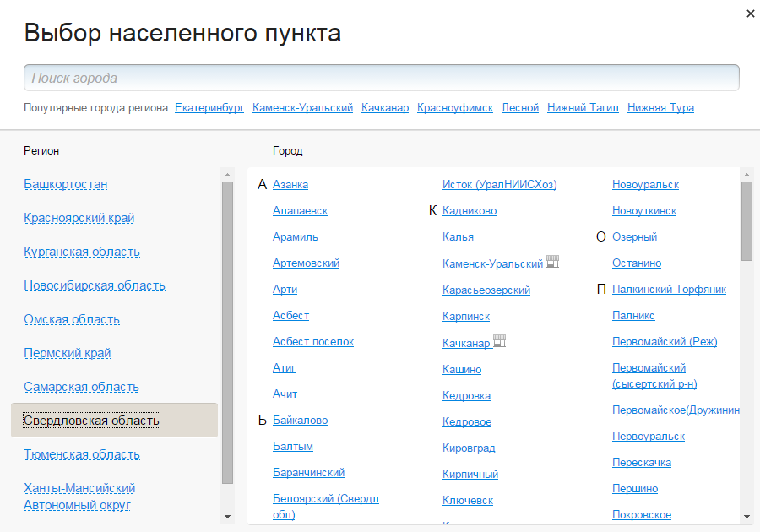Select the city Алапаевск
The height and width of the screenshot is (532, 760).
click(301, 210)
